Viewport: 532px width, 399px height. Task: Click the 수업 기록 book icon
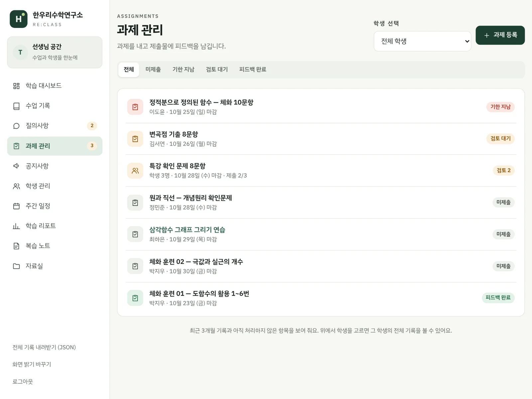click(16, 106)
